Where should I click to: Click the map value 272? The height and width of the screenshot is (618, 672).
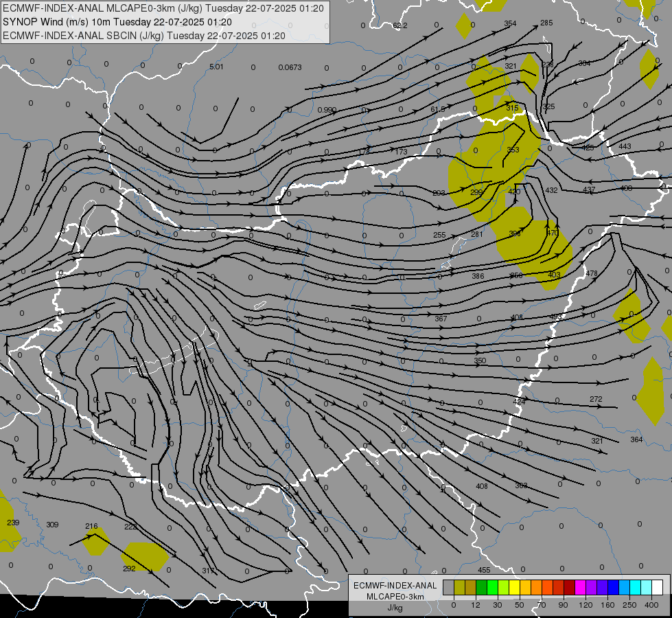pos(596,399)
